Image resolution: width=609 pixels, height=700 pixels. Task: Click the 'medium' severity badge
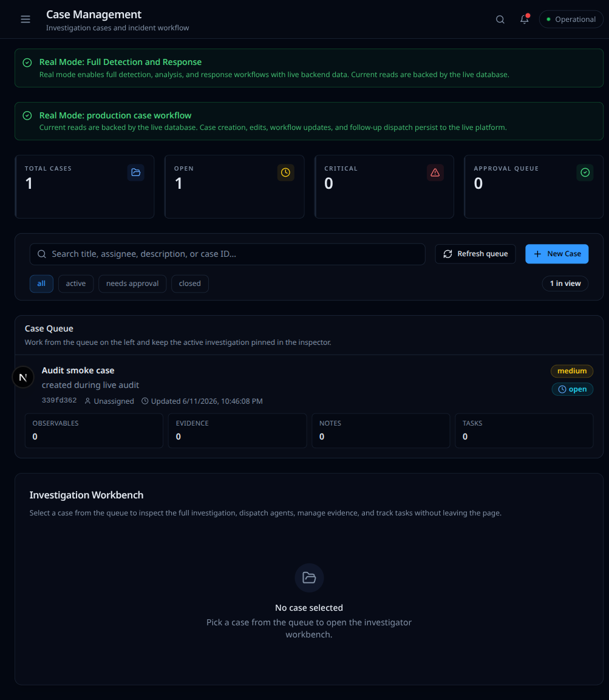[x=572, y=371]
